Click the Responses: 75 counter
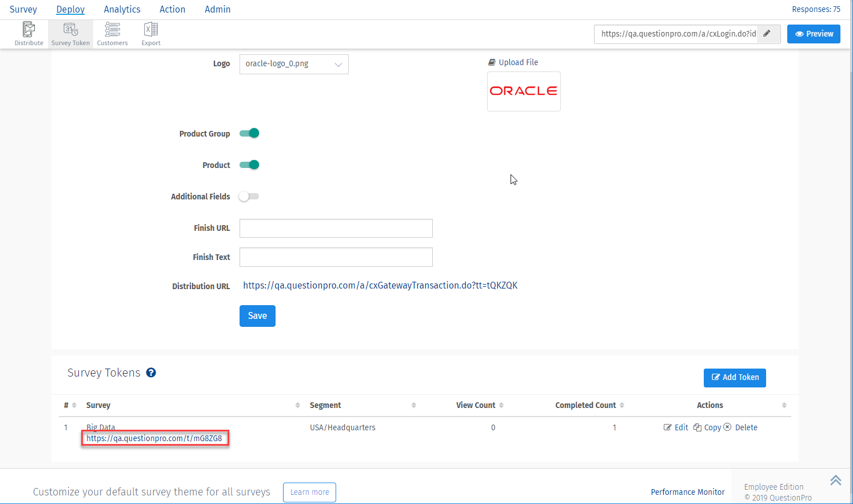This screenshot has width=853, height=504. (816, 9)
